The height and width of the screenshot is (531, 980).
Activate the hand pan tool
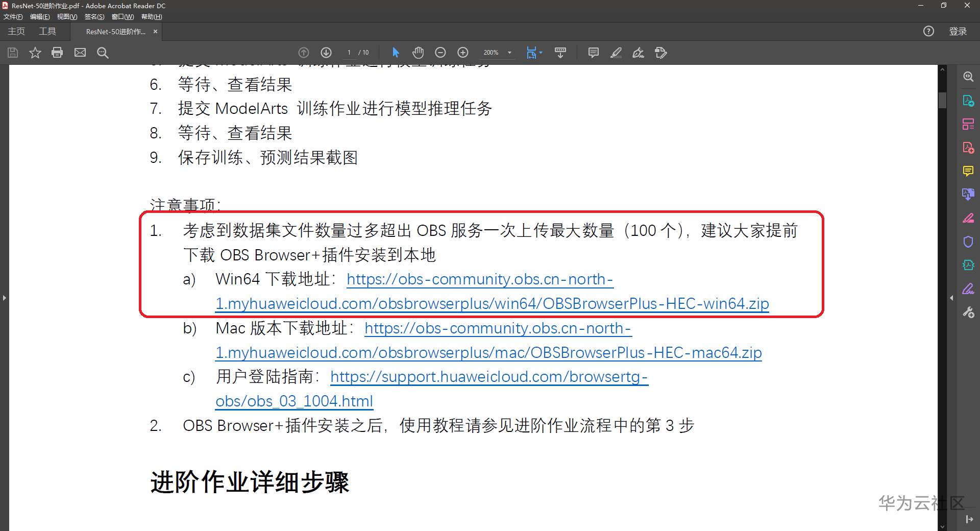[418, 53]
